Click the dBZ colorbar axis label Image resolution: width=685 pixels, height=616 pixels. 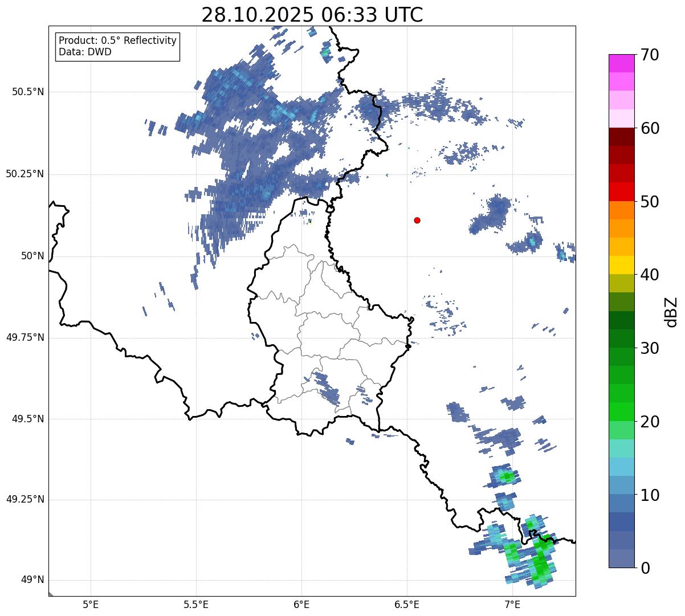pyautogui.click(x=672, y=312)
